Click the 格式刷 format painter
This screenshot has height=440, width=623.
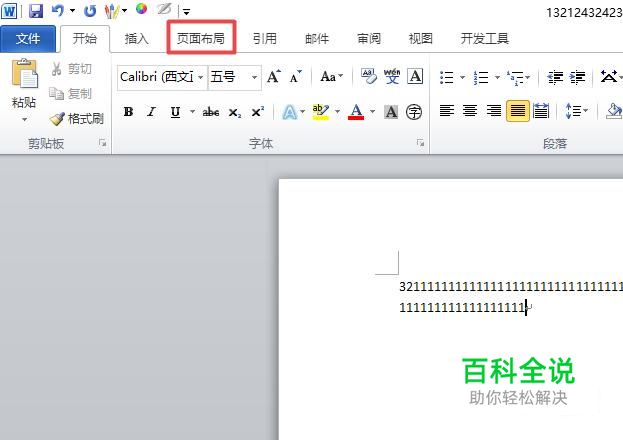coord(77,118)
